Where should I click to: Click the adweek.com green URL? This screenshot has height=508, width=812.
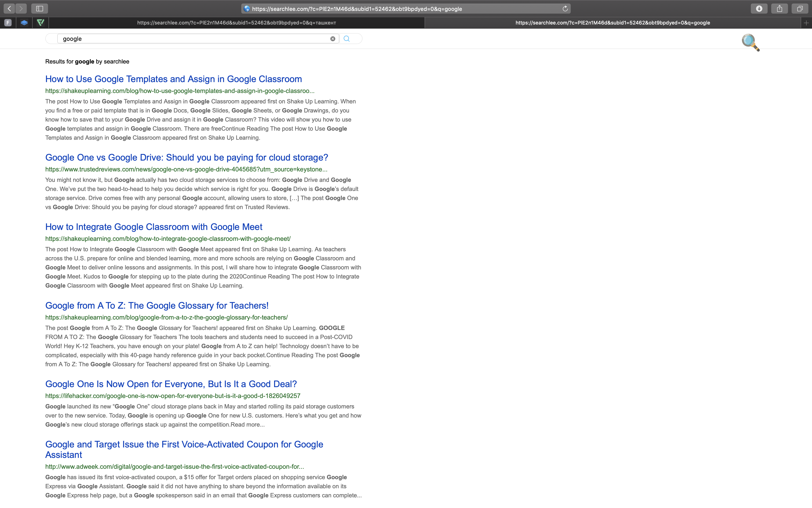(174, 466)
